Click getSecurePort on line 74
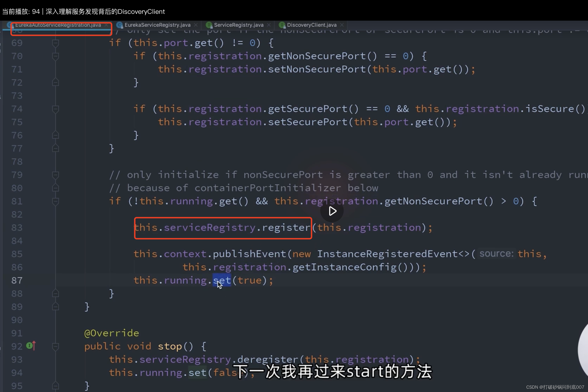 [x=308, y=109]
